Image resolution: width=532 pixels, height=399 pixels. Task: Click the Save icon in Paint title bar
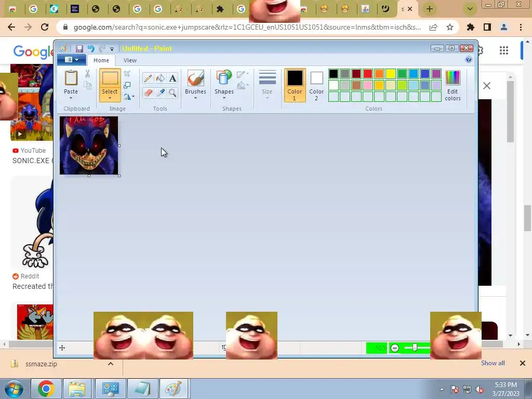click(79, 48)
